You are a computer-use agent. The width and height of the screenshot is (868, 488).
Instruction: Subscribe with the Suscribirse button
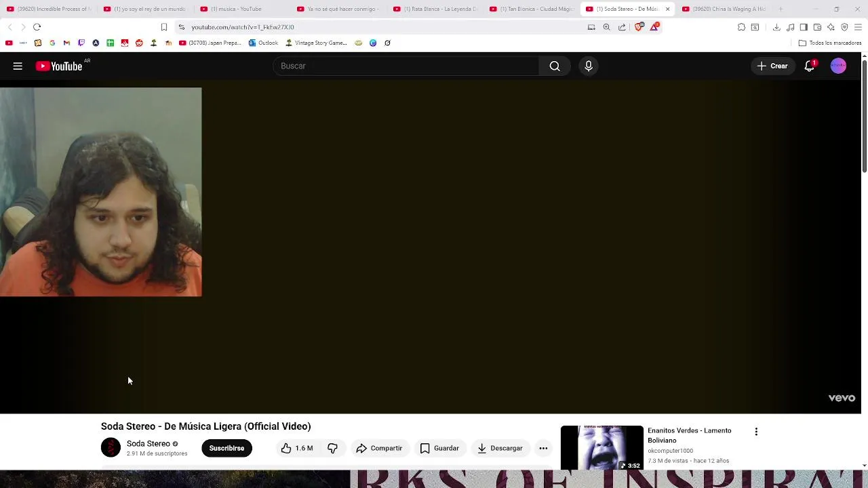coord(226,448)
